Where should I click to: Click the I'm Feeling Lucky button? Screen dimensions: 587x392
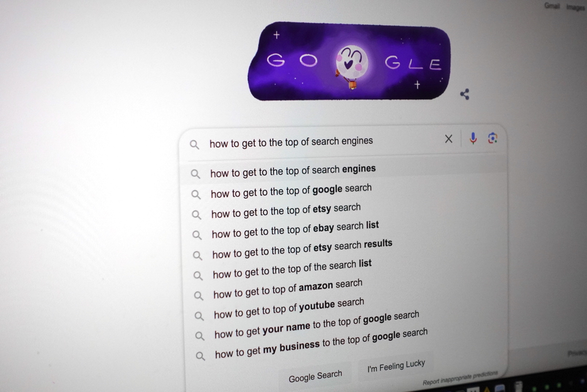point(396,366)
